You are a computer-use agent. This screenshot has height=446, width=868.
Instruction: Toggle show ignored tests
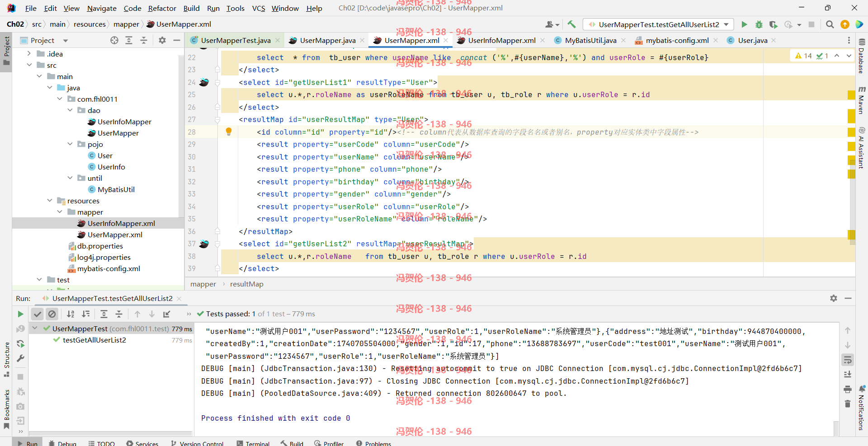[52, 314]
